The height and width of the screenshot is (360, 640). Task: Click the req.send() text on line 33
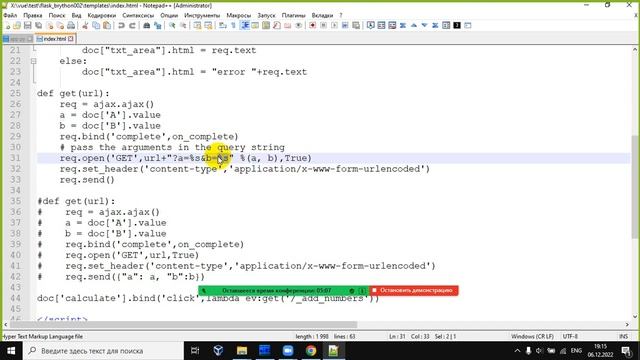tap(87, 180)
